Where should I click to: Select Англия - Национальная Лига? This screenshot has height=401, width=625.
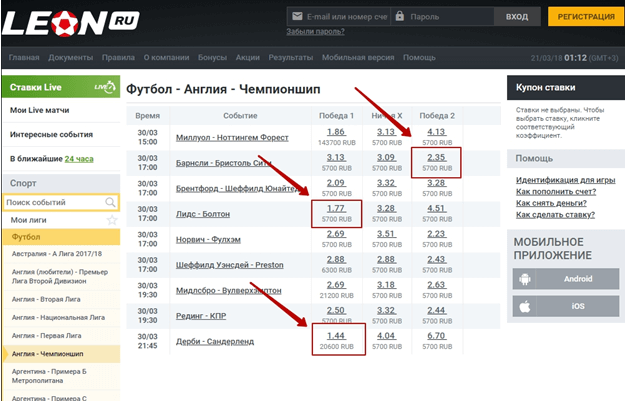[58, 317]
